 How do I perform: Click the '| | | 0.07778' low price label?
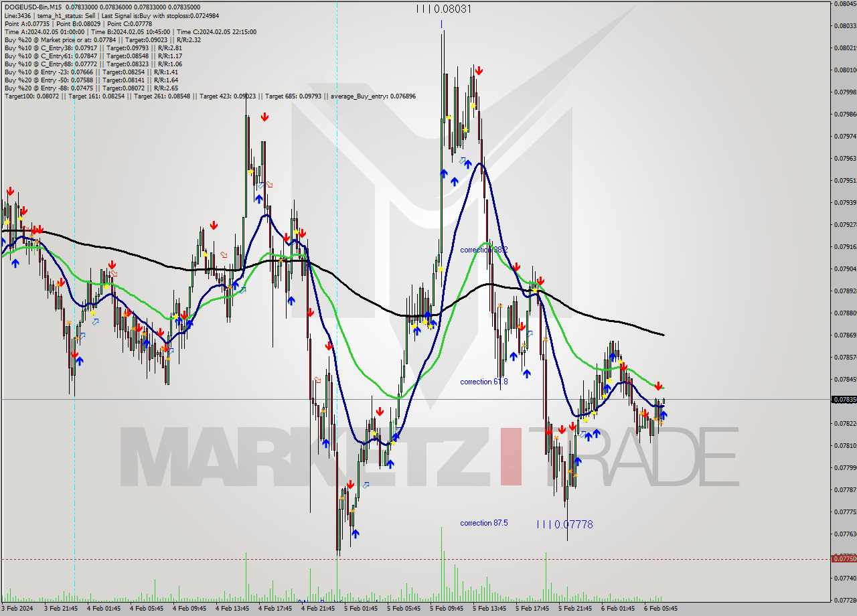pyautogui.click(x=564, y=524)
